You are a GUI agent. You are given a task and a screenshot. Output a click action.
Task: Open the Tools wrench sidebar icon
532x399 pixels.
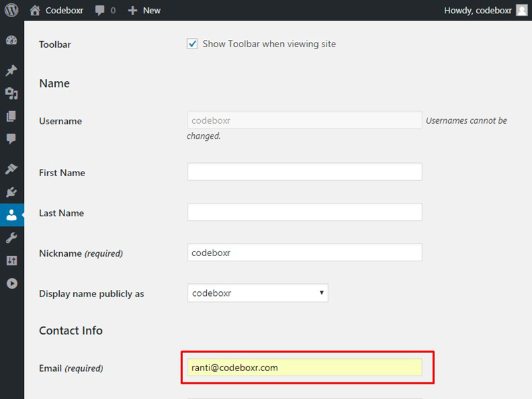[11, 238]
